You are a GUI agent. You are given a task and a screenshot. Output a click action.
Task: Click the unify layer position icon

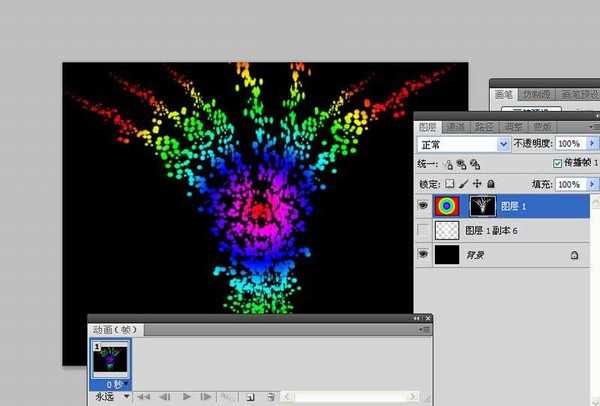pyautogui.click(x=448, y=164)
